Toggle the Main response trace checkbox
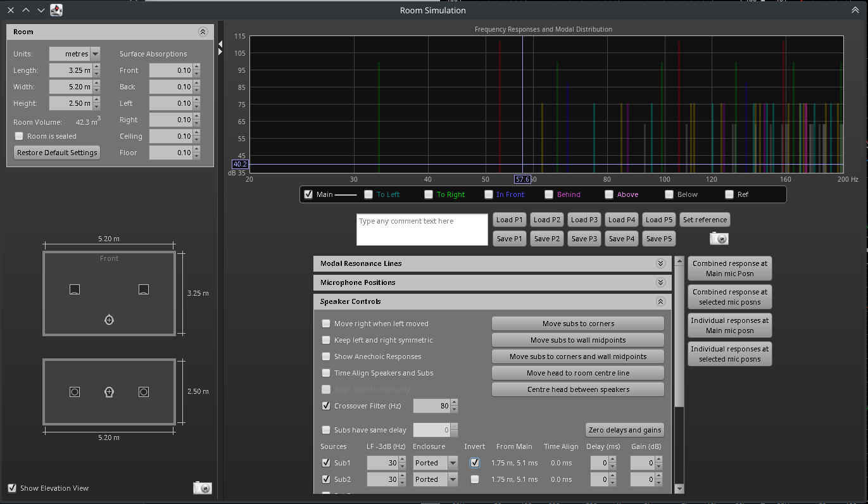Screen dimensions: 868x504 [308, 194]
